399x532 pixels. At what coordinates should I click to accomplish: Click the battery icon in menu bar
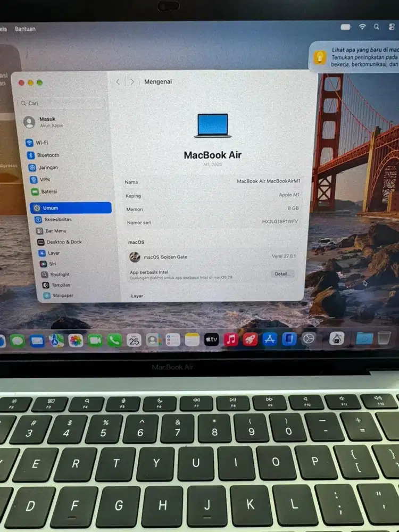pos(346,27)
